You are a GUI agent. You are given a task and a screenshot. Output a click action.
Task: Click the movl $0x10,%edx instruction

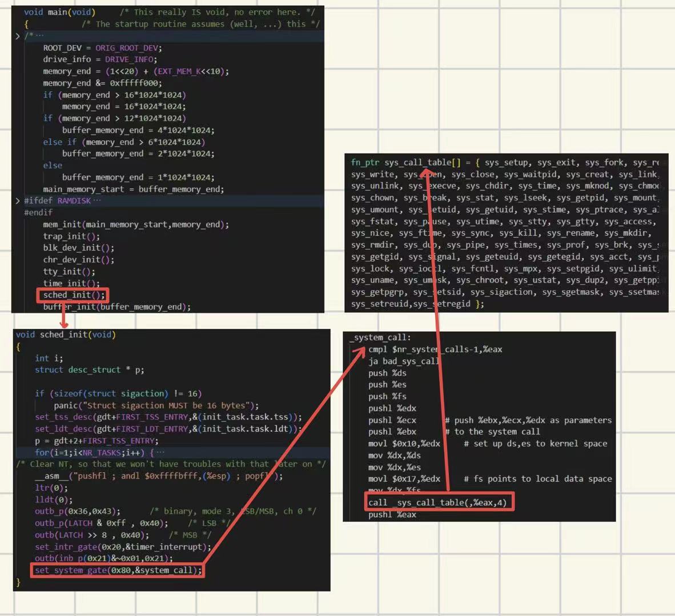tap(404, 444)
